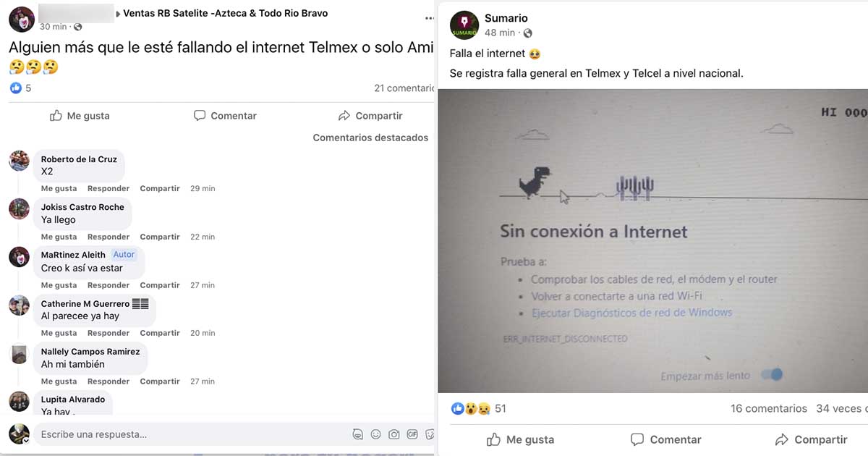
Task: Open Ventas RB Satelite group link
Action: (225, 13)
